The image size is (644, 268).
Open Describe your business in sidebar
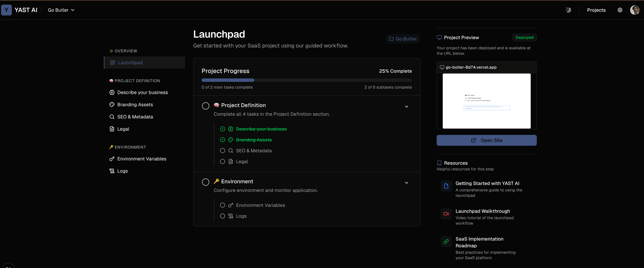145,92
